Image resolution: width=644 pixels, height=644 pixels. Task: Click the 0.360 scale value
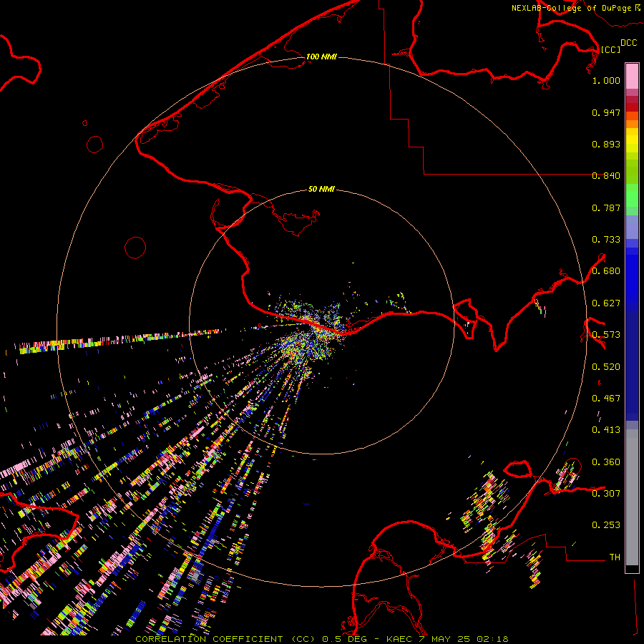click(x=606, y=462)
